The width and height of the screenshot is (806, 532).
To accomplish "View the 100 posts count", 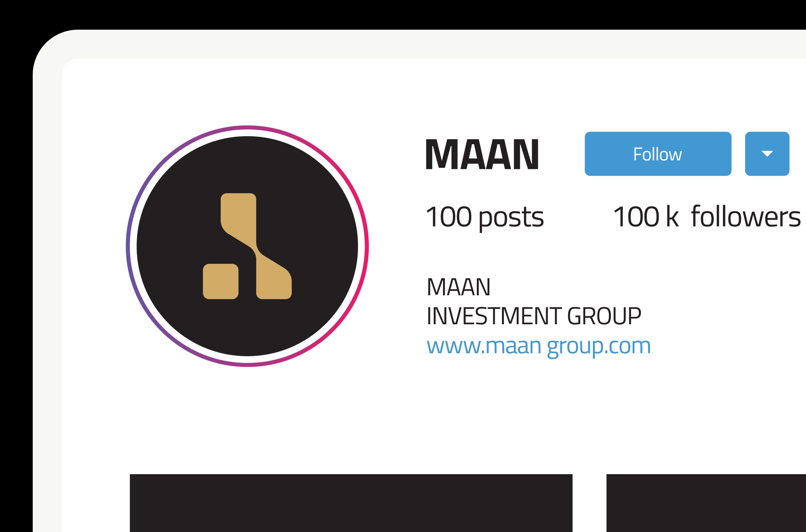I will [485, 217].
